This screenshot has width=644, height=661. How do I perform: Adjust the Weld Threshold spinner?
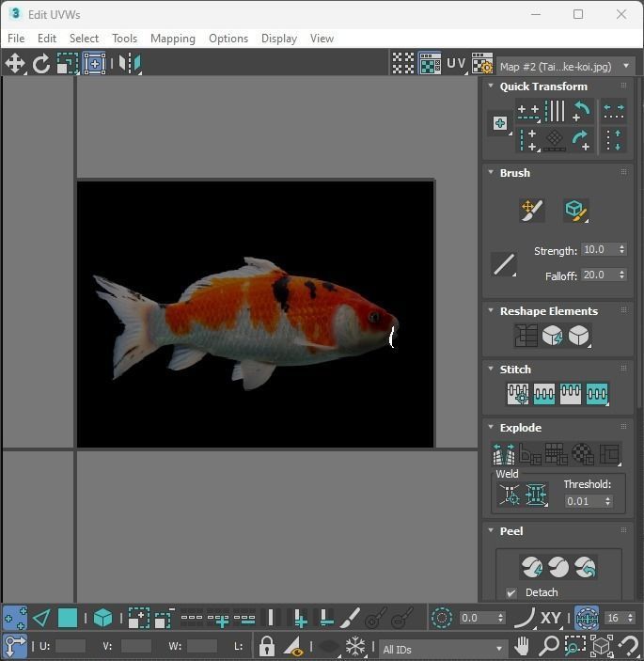click(607, 501)
